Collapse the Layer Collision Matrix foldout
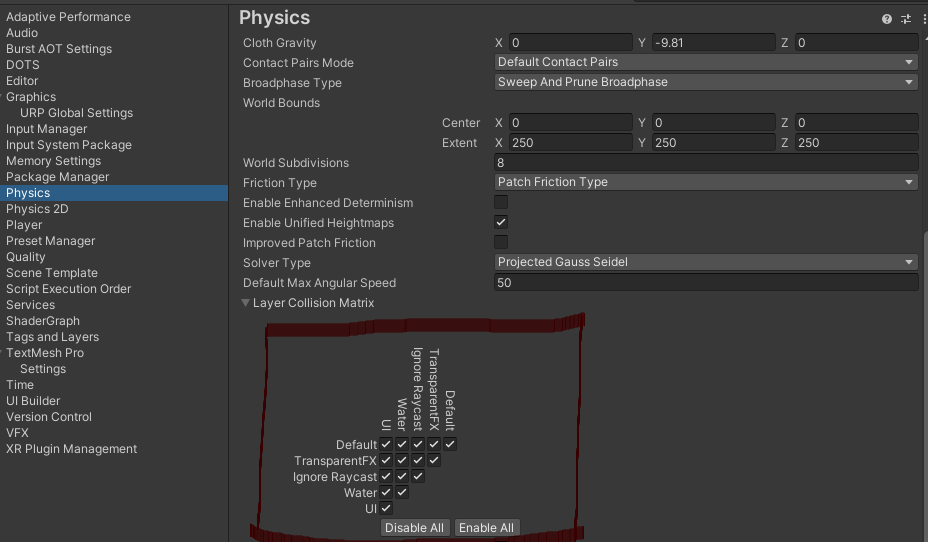 tap(246, 302)
